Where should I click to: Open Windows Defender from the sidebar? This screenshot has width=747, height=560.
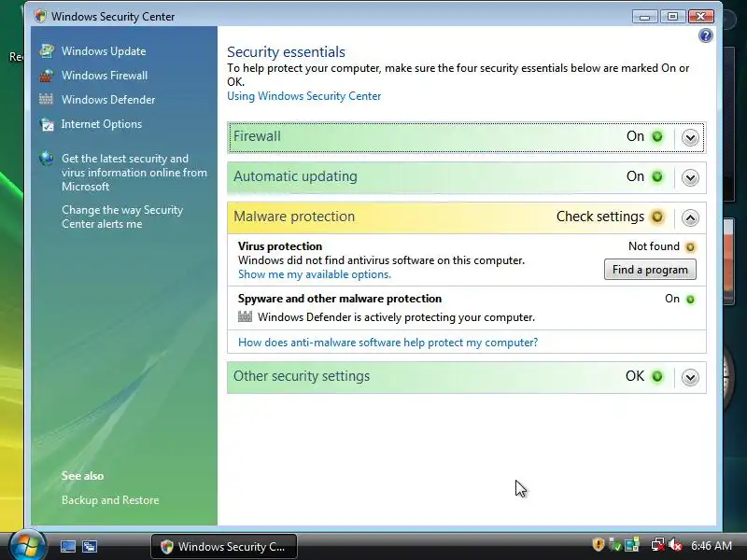(108, 100)
